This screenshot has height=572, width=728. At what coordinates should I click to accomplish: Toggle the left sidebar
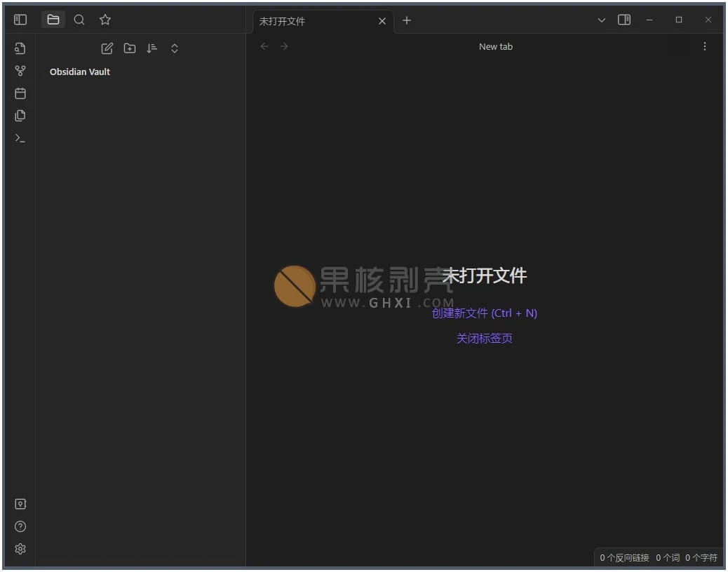[20, 20]
